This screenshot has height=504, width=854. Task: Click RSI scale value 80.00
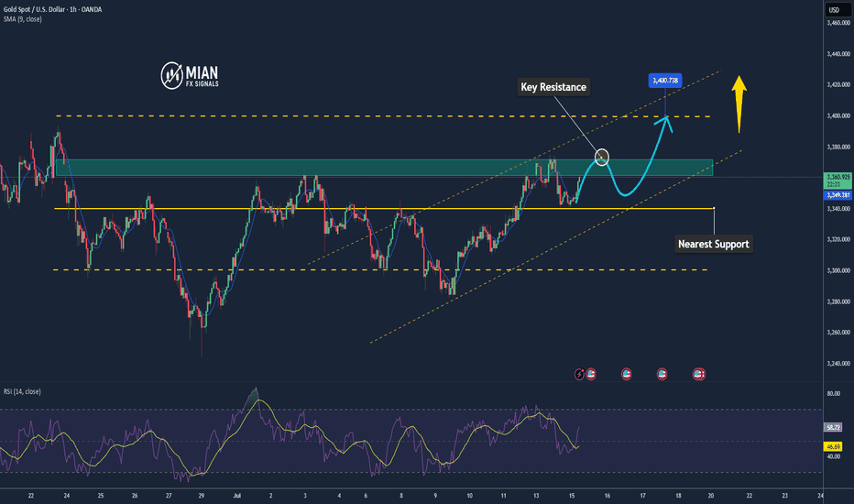[833, 393]
